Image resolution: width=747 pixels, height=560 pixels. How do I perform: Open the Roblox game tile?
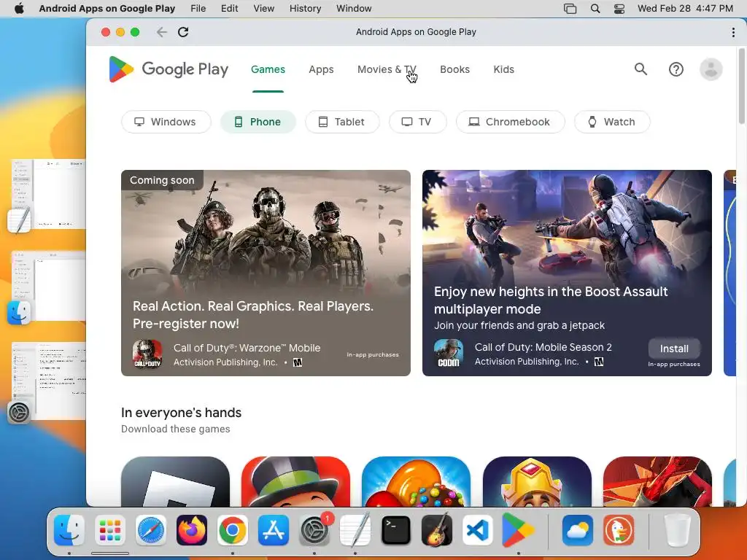point(175,481)
